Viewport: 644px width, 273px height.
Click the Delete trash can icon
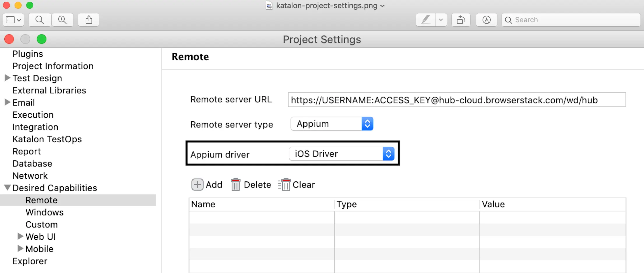click(x=235, y=185)
